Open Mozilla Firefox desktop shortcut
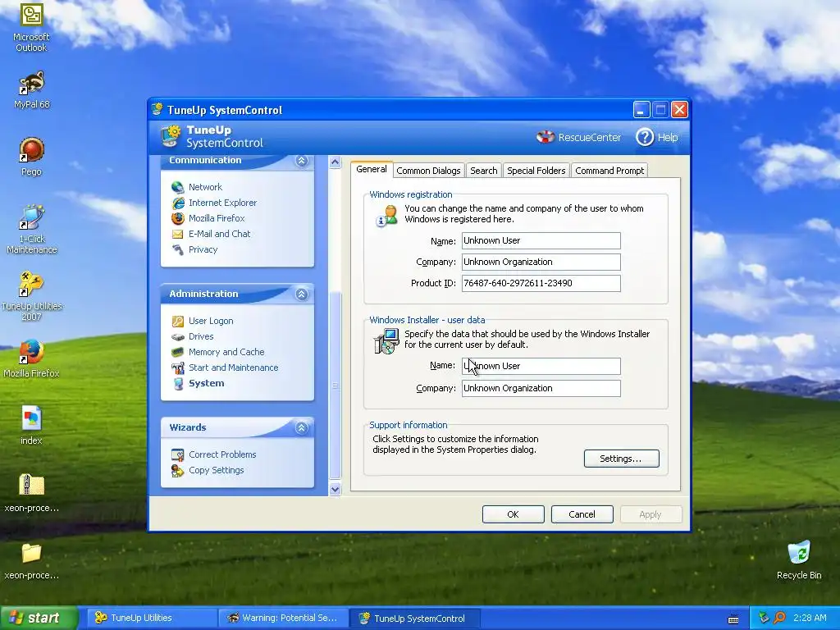This screenshot has height=630, width=840. [x=31, y=358]
